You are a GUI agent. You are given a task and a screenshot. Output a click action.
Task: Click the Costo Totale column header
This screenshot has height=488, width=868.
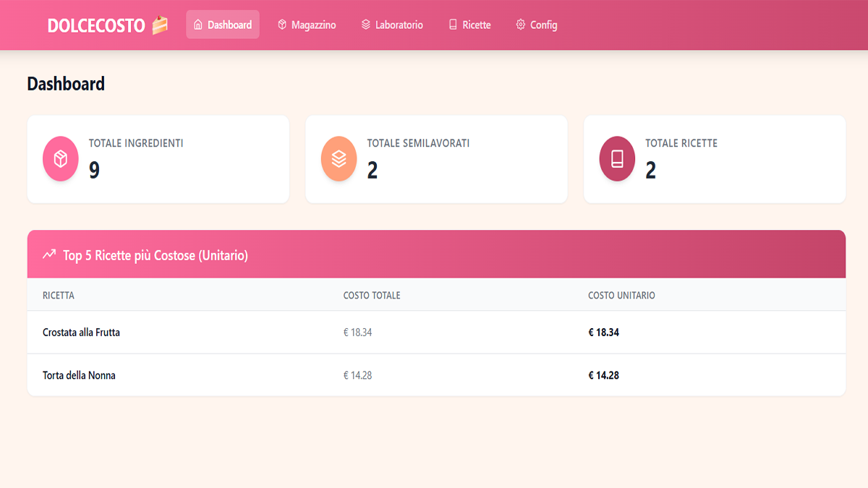372,296
